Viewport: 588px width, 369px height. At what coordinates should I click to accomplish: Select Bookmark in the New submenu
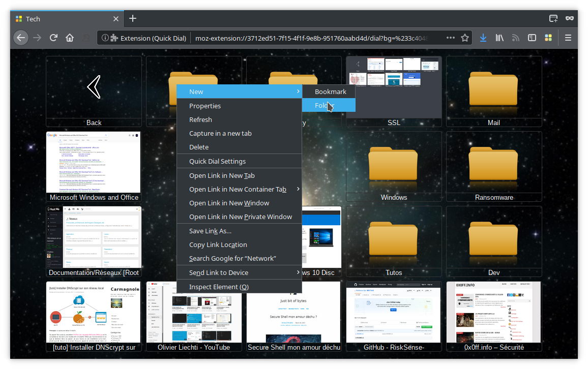[x=330, y=91]
